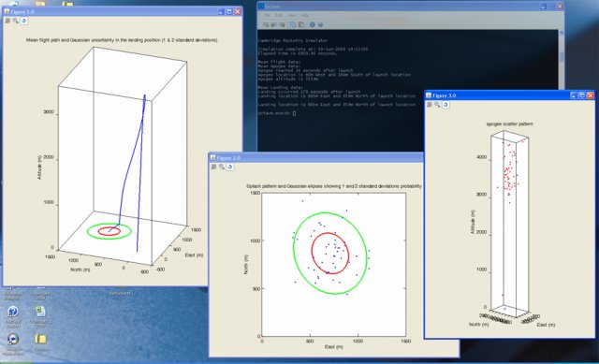Toggle grid icon in Figure 2.0 toolbar

pos(213,167)
